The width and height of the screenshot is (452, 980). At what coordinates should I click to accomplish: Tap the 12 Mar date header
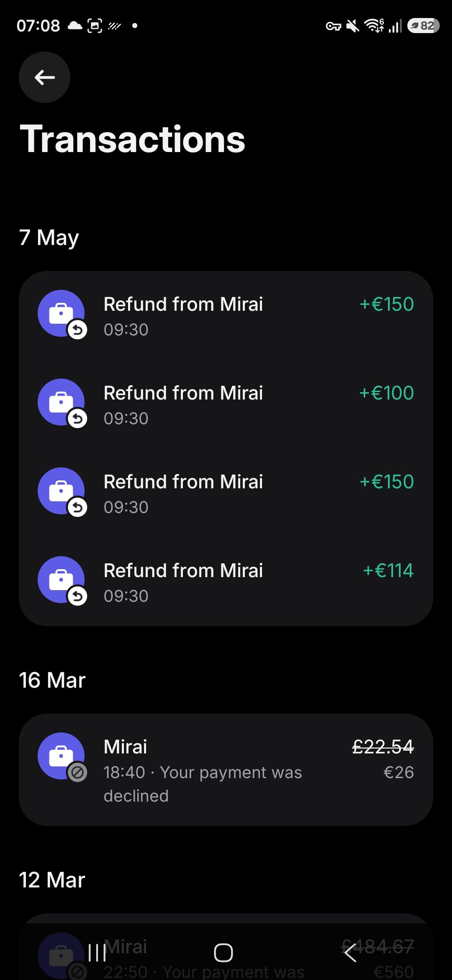(x=52, y=880)
